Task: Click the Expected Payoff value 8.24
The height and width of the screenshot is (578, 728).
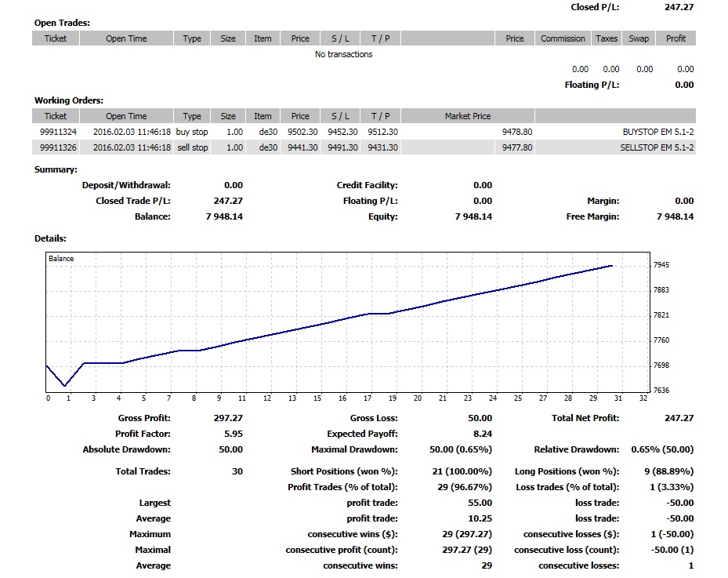Action: coord(484,434)
